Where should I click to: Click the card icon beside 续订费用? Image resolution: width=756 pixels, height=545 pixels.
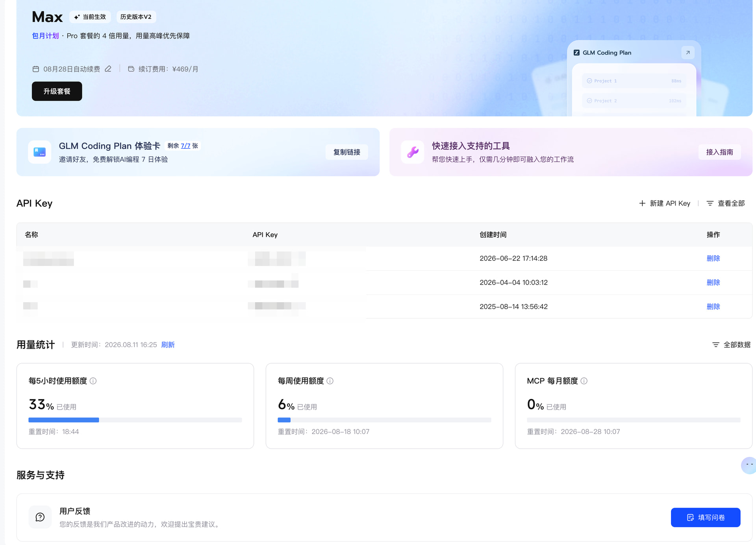point(131,69)
